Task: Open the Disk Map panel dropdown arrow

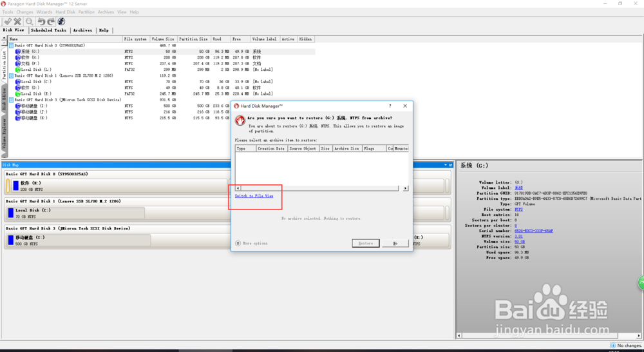Action: point(446,165)
